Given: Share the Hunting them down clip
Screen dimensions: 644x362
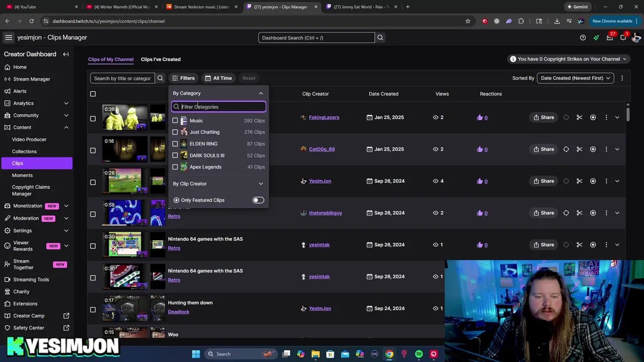Looking at the screenshot, I should click(544, 309).
